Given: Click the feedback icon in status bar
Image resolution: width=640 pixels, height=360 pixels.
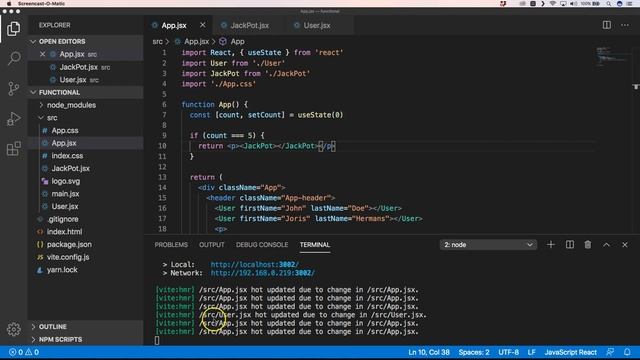Looking at the screenshot, I should [x=610, y=352].
